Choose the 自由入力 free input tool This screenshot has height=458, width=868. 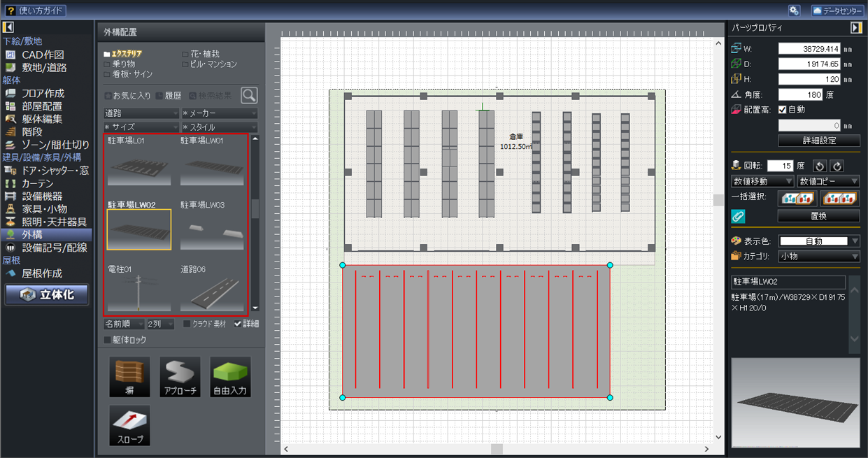(230, 377)
